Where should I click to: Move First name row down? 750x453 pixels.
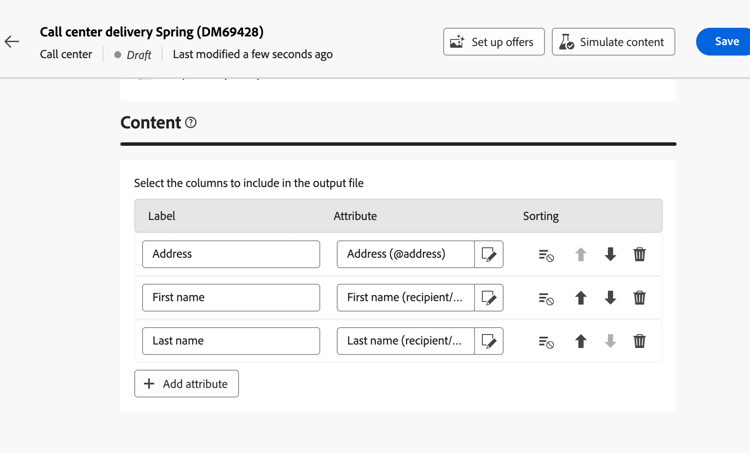tap(610, 298)
